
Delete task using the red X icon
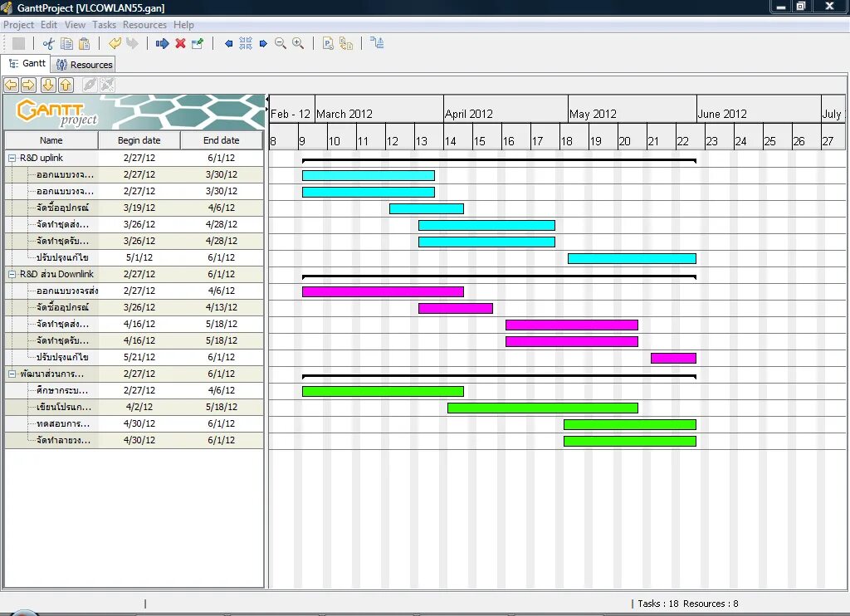click(180, 43)
